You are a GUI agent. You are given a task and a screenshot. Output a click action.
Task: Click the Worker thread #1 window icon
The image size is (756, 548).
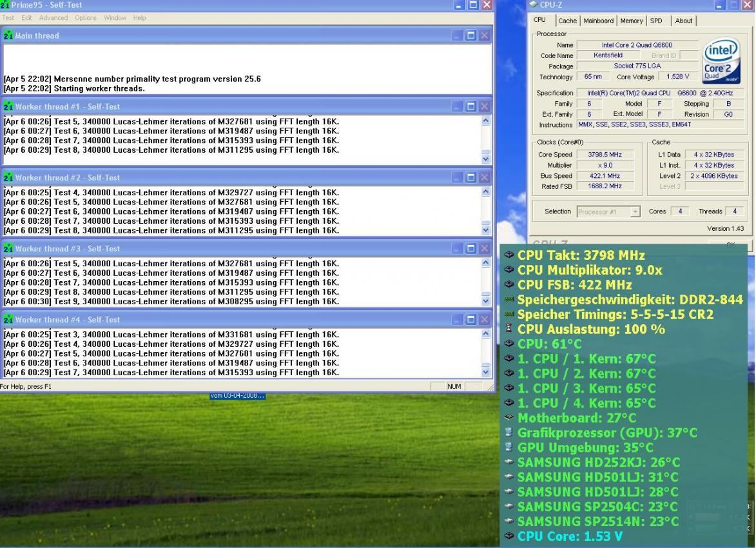click(x=8, y=106)
